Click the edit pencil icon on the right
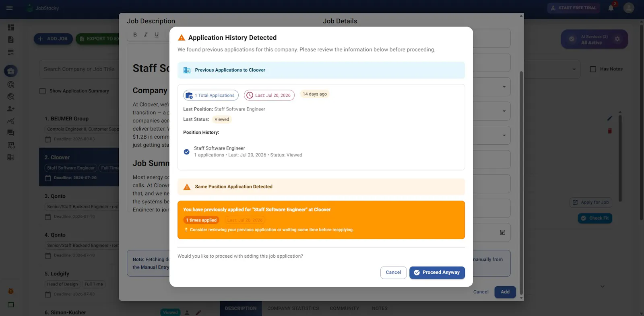This screenshot has width=644, height=316. 610,118
